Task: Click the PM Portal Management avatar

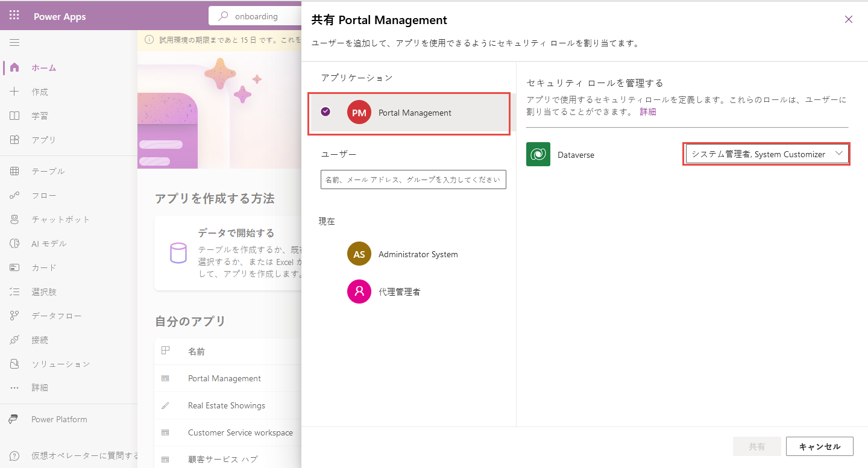Action: click(x=359, y=113)
